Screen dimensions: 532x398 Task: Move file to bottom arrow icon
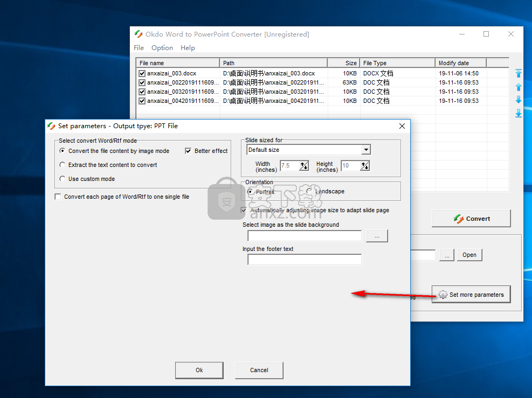pyautogui.click(x=519, y=113)
